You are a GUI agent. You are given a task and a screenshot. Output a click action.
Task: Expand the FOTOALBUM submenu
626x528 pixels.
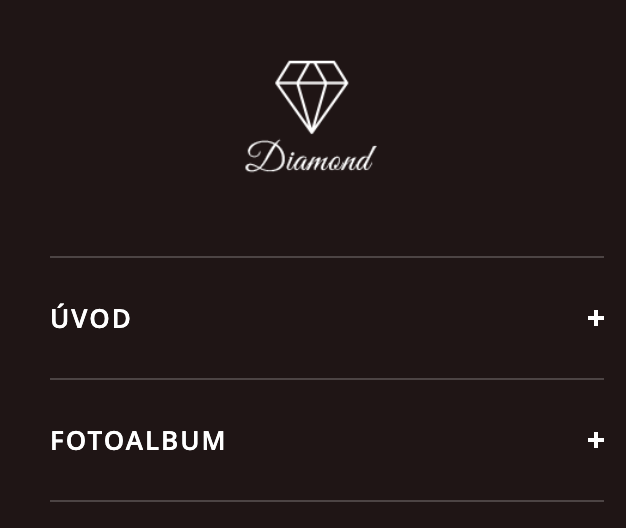tap(596, 440)
